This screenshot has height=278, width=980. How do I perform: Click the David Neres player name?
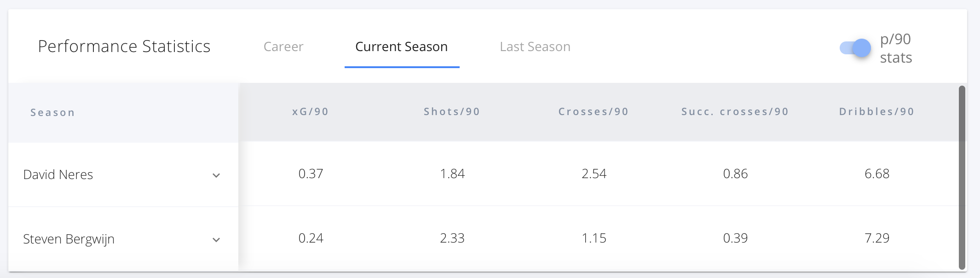pyautogui.click(x=58, y=174)
